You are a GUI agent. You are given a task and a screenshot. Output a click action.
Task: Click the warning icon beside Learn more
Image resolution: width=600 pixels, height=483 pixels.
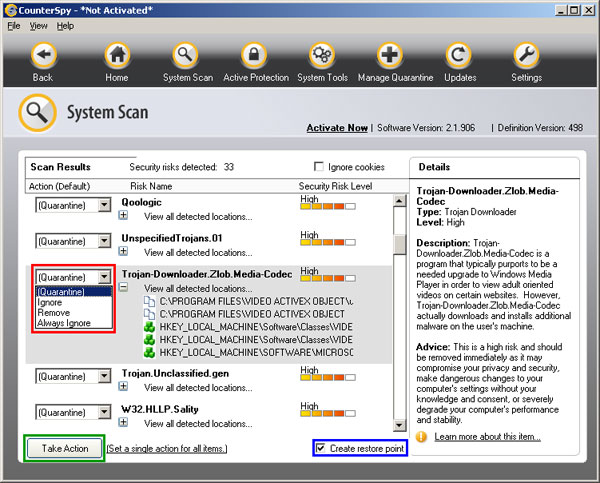(421, 437)
